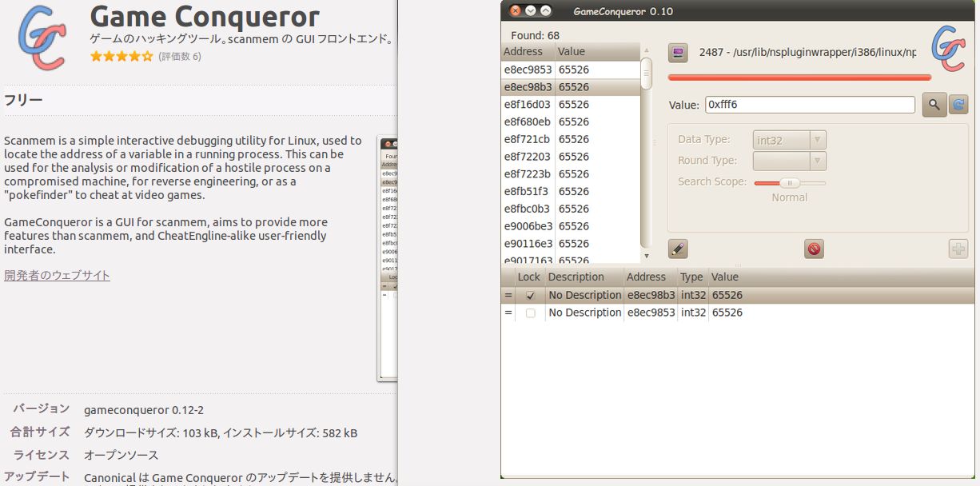Click the 'Game Conqueror' heading in Software Center

coord(205,16)
